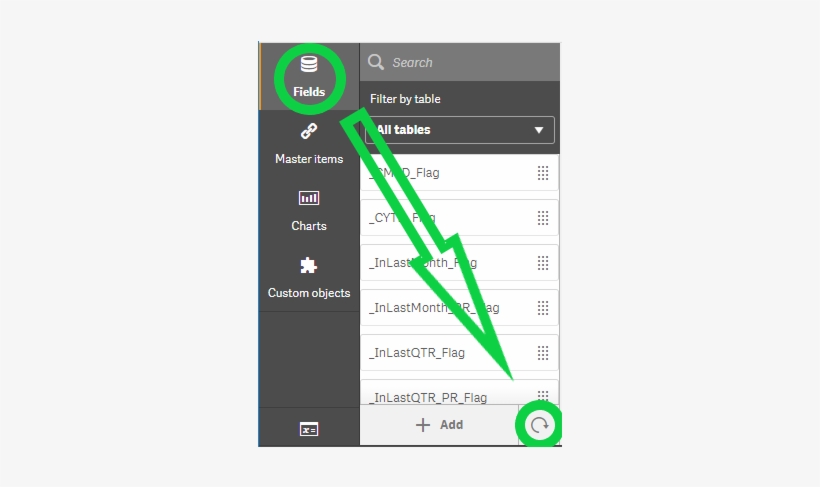The height and width of the screenshot is (487, 820).
Task: Click the plus icon beside Add
Action: 423,425
